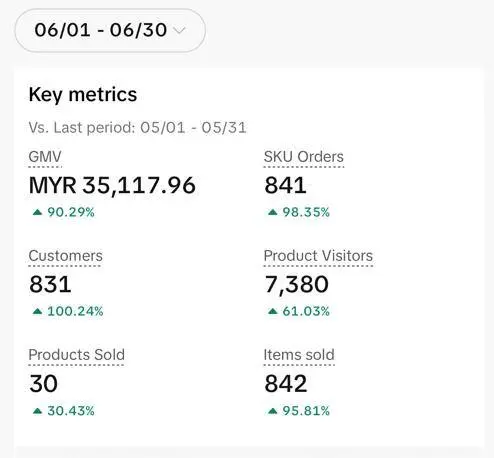Click the SKU Orders metric label
The height and width of the screenshot is (458, 494).
click(x=304, y=157)
